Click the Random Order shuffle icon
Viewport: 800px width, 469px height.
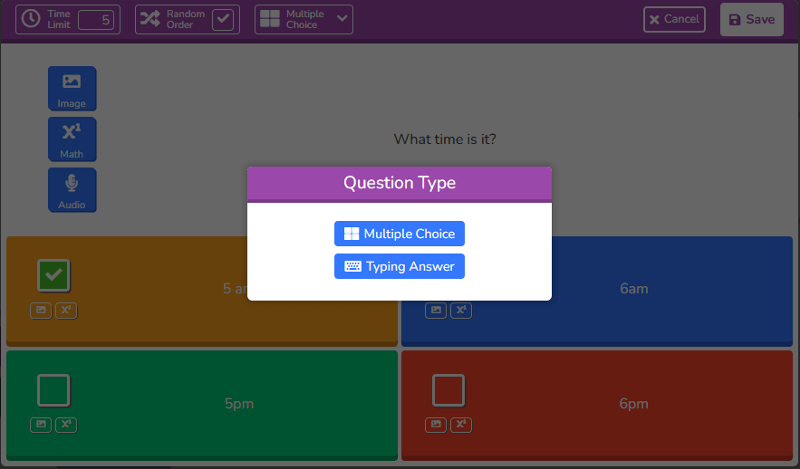pyautogui.click(x=150, y=19)
